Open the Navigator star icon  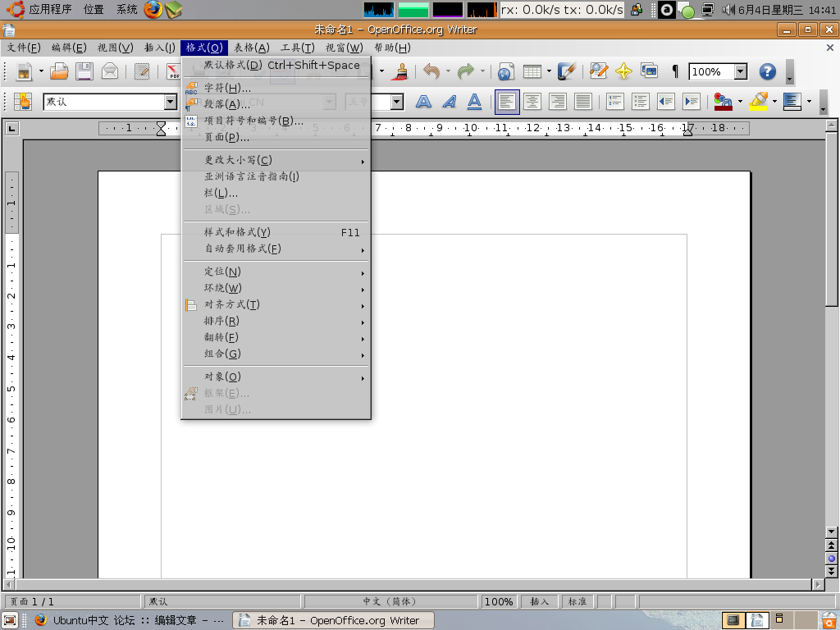(623, 71)
